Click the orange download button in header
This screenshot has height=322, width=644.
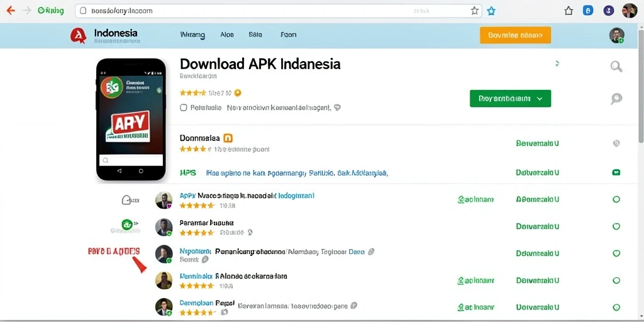coord(515,35)
